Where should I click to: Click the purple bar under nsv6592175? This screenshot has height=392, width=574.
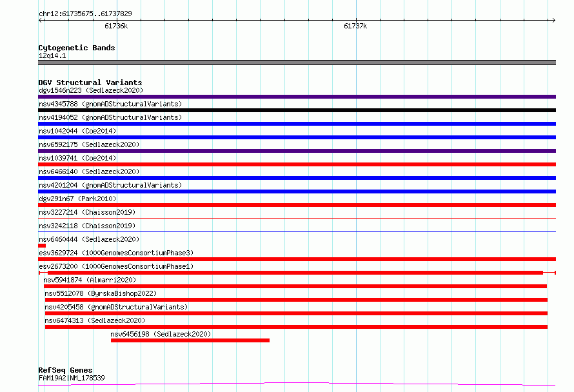[297, 151]
